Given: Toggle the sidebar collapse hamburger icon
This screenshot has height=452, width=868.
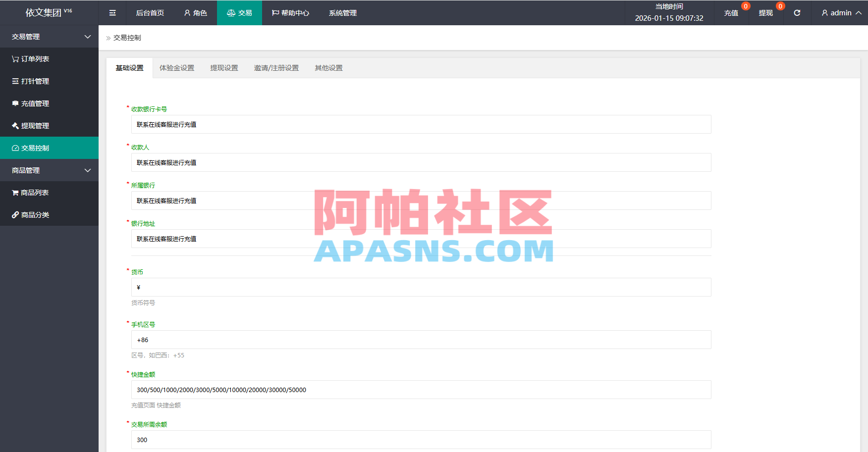Looking at the screenshot, I should click(112, 13).
